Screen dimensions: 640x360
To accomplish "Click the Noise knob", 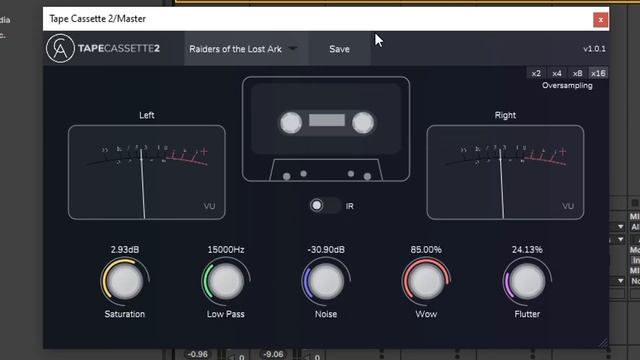I will tap(326, 281).
